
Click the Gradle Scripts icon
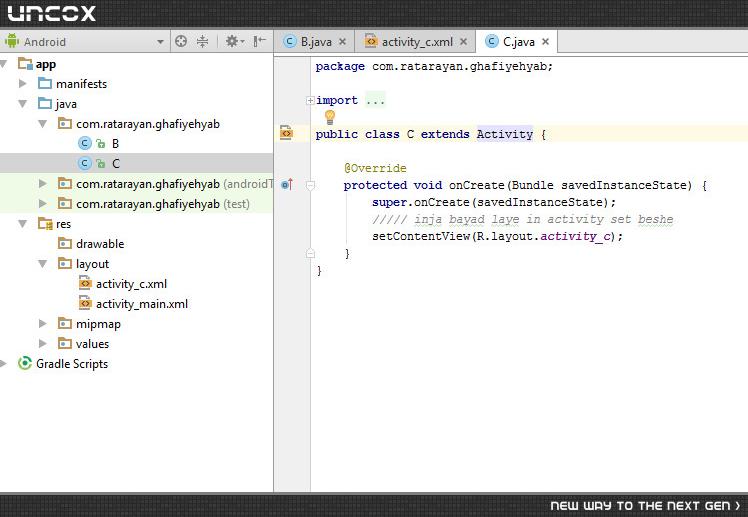point(25,363)
